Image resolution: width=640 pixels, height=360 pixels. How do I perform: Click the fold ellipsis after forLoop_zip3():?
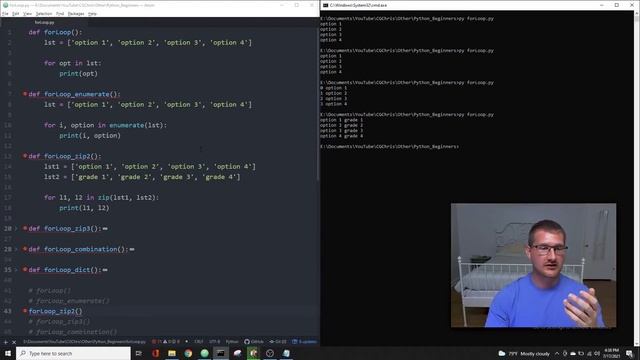(105, 229)
